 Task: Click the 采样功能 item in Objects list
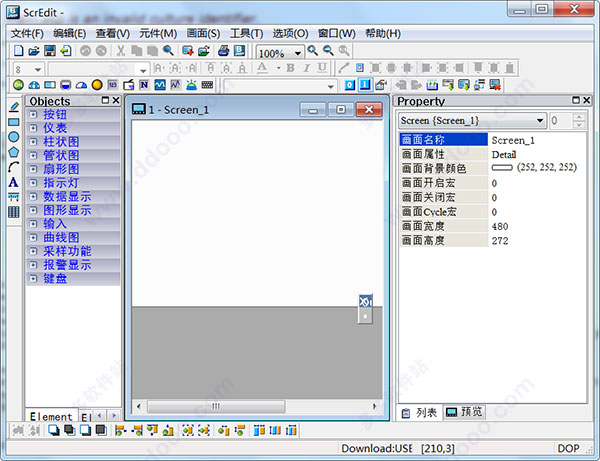(67, 251)
